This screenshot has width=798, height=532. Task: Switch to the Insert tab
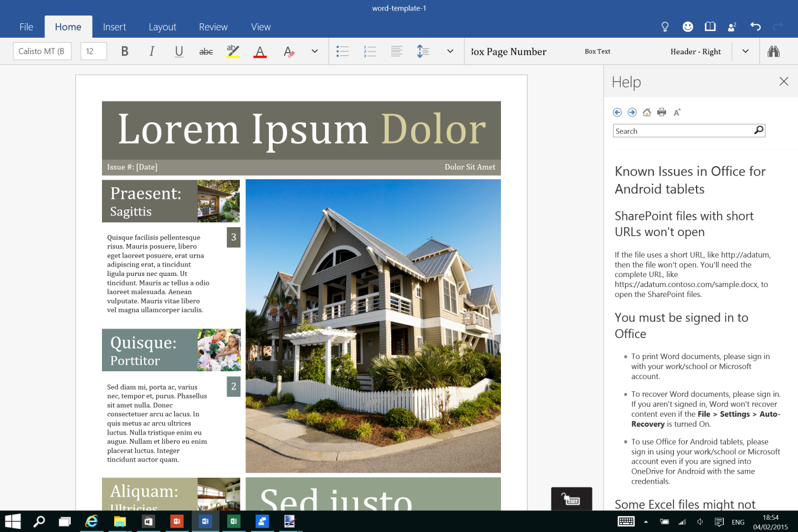(x=114, y=27)
